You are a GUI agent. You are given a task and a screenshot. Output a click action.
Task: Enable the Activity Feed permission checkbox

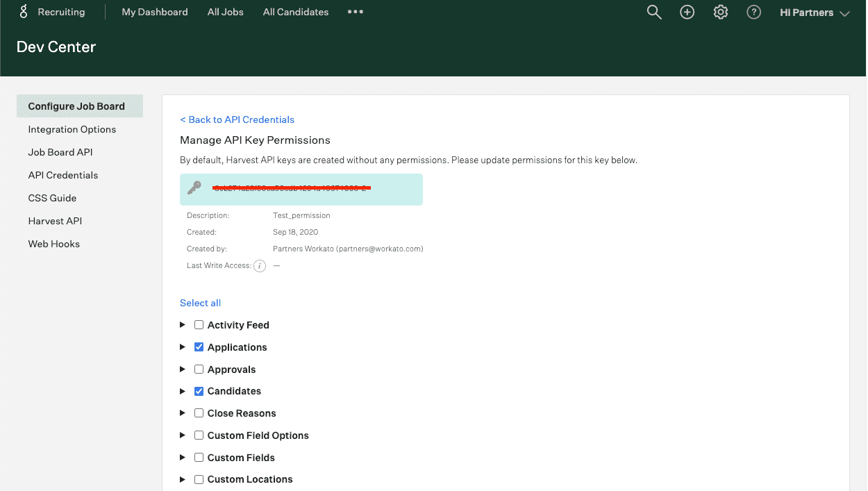click(x=199, y=324)
